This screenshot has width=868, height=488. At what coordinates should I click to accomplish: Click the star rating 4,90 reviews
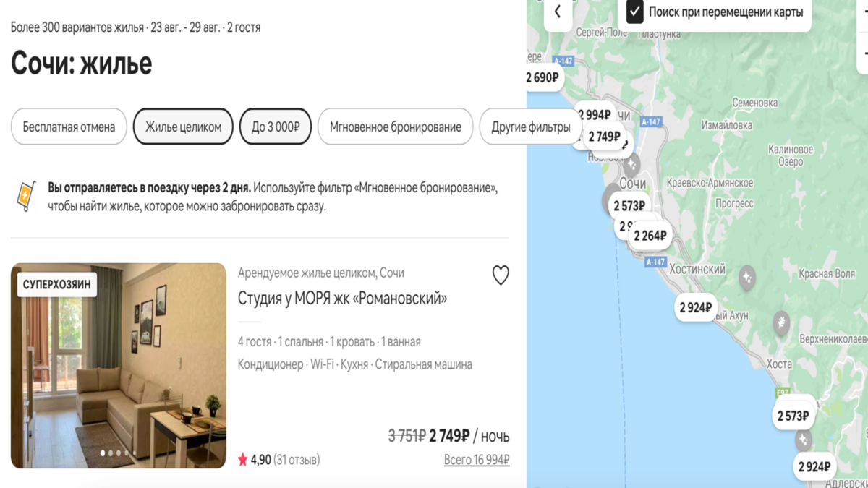click(x=278, y=460)
